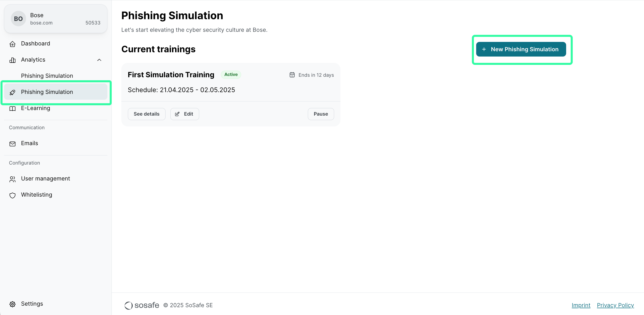The image size is (644, 315).
Task: Collapse the Analytics section chevron
Action: click(99, 60)
